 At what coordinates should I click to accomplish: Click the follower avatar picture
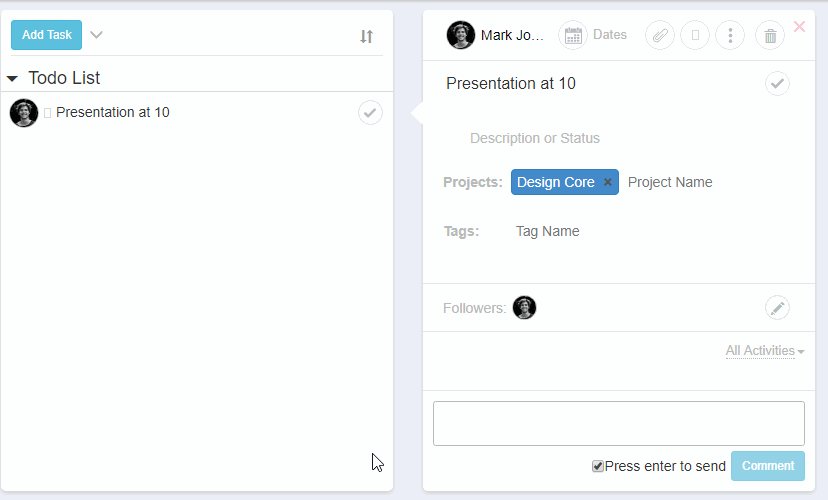(x=525, y=308)
